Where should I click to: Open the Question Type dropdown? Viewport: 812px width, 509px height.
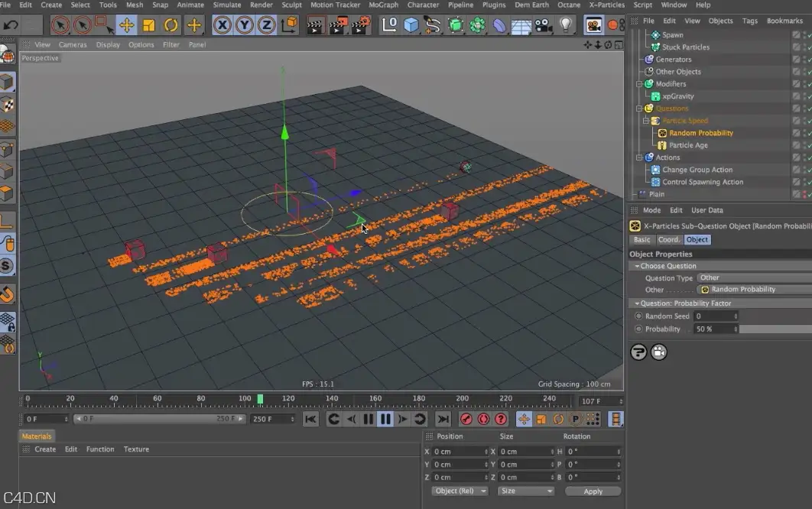(754, 278)
